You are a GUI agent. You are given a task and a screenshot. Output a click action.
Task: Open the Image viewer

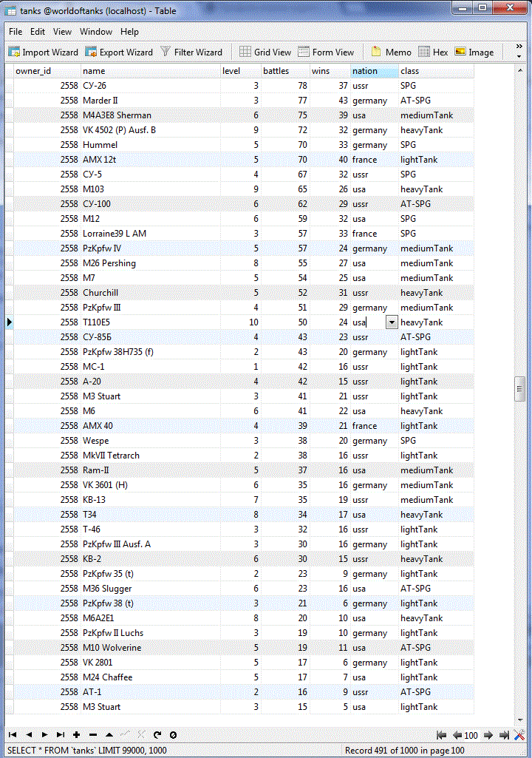(474, 52)
